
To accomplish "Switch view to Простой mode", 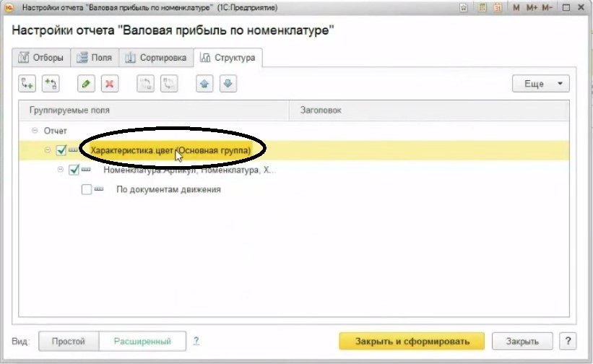I will tap(67, 341).
